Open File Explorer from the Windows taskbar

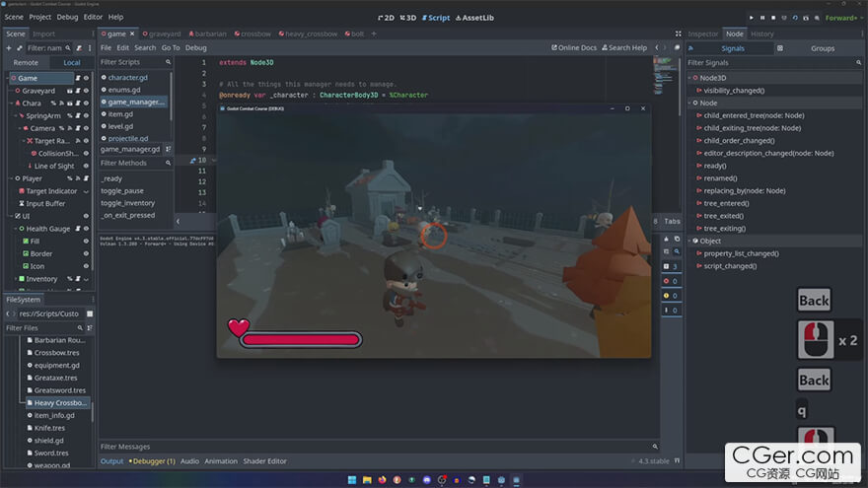[x=367, y=480]
